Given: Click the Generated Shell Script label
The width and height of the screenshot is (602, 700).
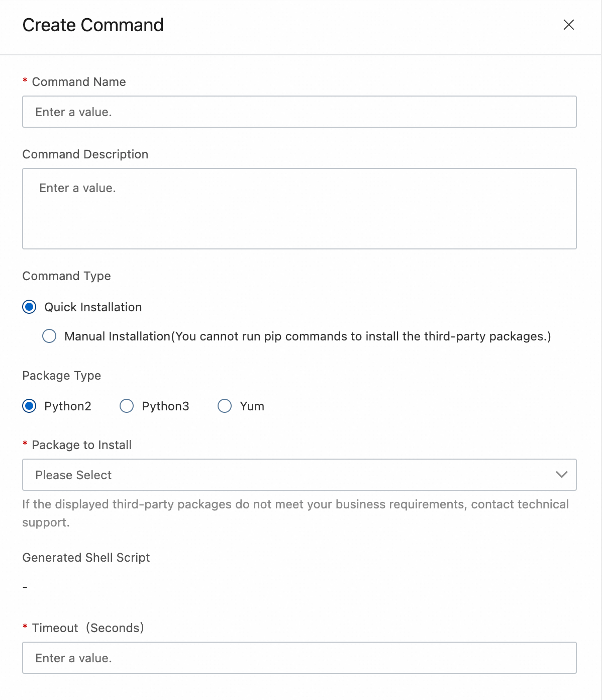Looking at the screenshot, I should point(86,558).
